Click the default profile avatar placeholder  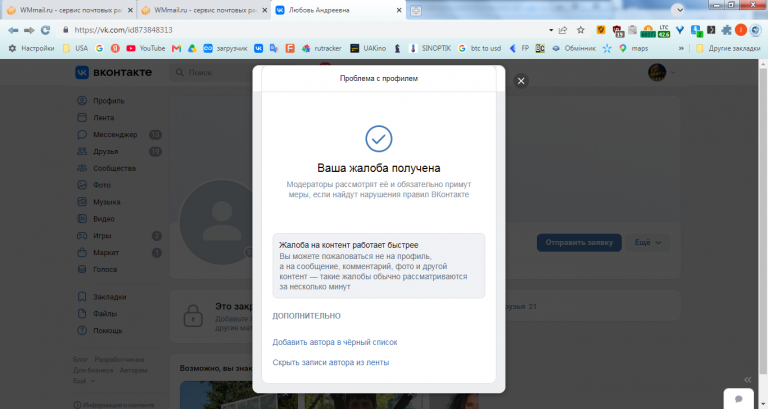pos(216,222)
